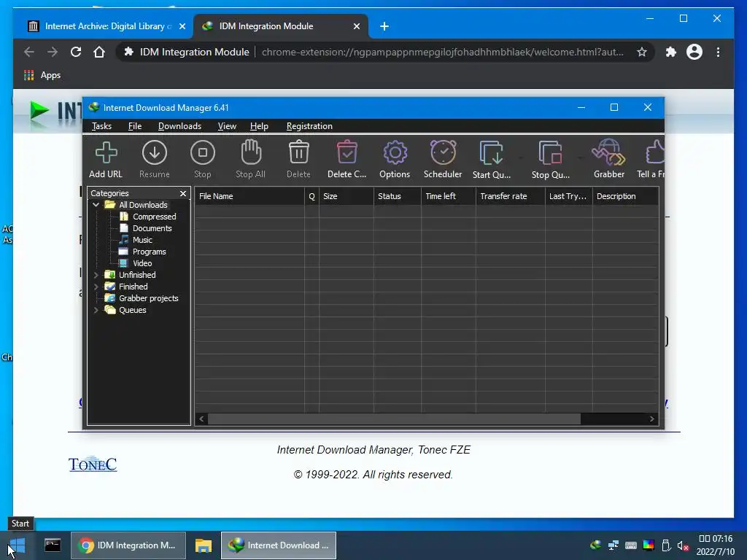747x560 pixels.
Task: Click Chrome home button
Action: 98,52
